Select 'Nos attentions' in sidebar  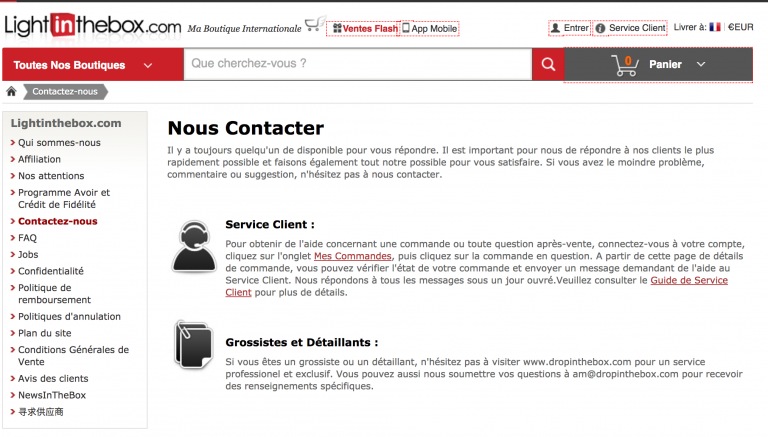[x=51, y=176]
